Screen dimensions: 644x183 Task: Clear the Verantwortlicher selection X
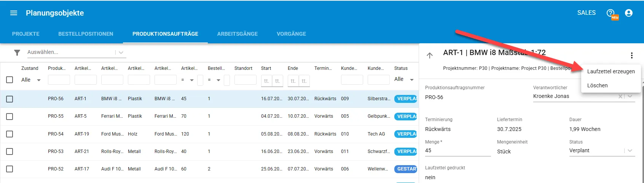tap(620, 96)
